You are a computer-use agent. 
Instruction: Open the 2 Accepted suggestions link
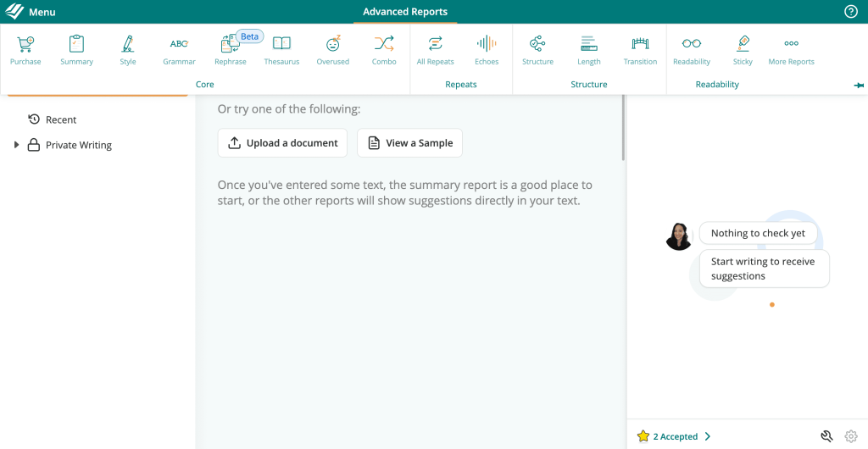tap(676, 436)
